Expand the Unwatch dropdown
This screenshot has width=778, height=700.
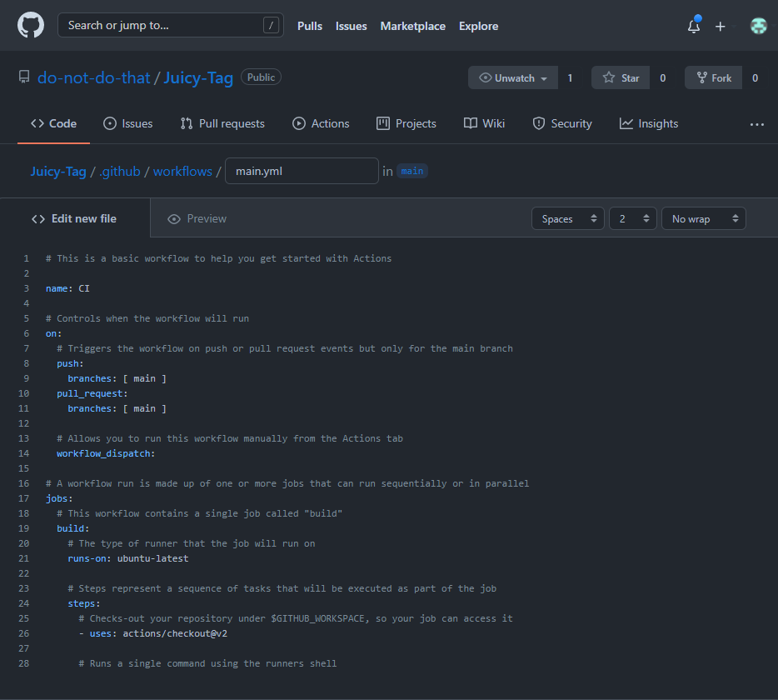pos(513,78)
